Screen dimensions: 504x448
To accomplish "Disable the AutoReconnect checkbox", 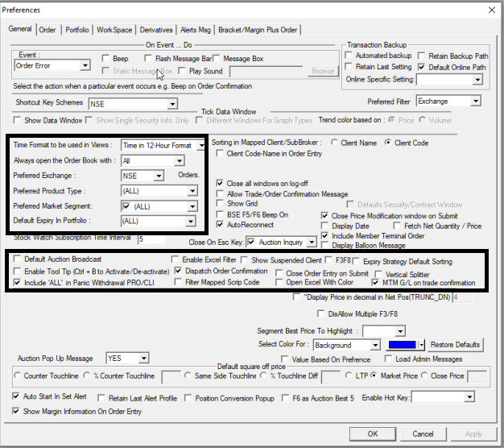I will coord(221,226).
